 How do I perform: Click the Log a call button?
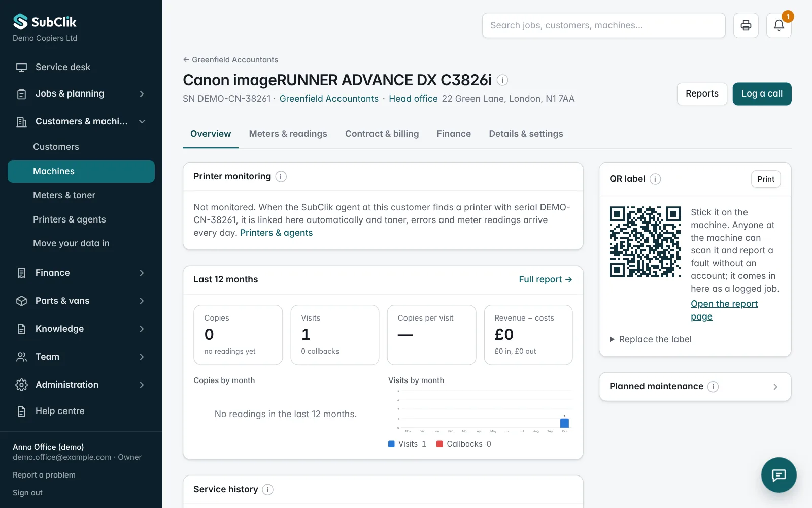(x=762, y=94)
